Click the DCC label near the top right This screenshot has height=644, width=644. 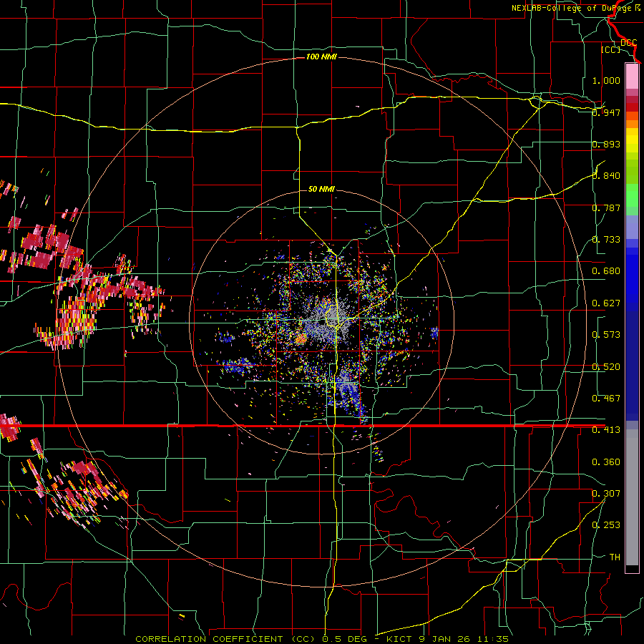[628, 43]
